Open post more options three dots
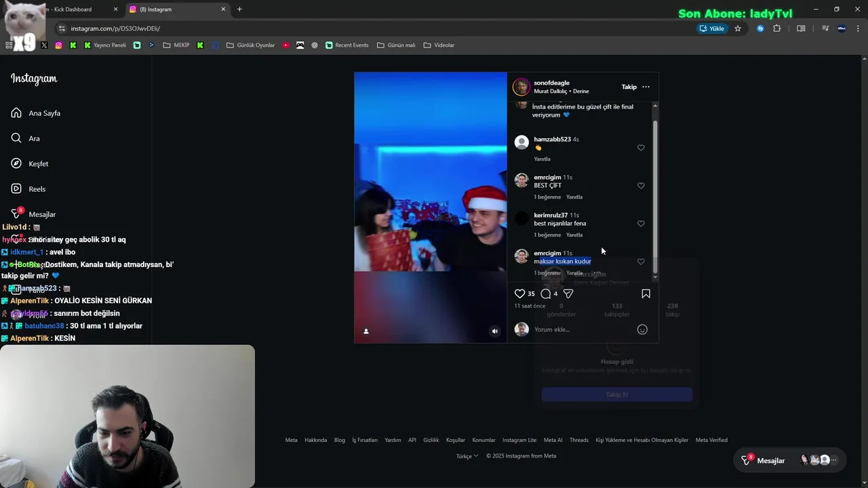 click(646, 87)
